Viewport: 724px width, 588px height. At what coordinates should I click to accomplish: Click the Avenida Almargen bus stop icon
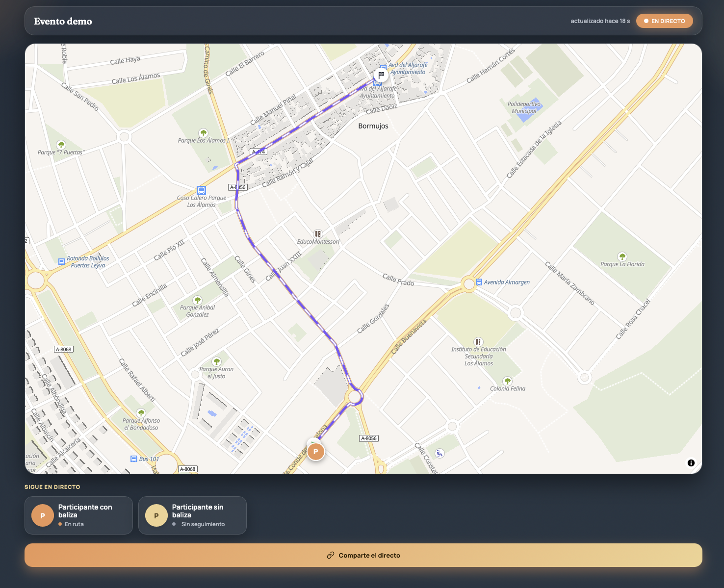click(x=479, y=282)
